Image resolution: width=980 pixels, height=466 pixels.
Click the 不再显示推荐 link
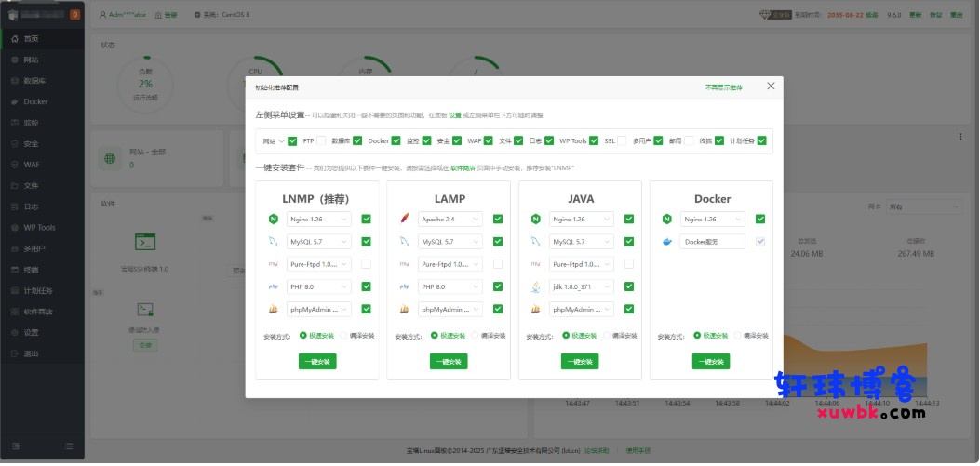pos(724,88)
